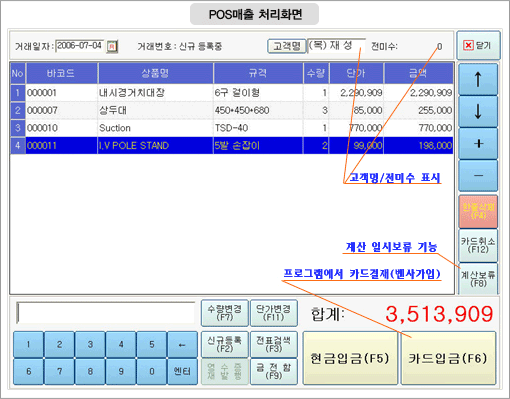Click keypad number 7 button
This screenshot has width=510, height=399.
click(x=59, y=371)
